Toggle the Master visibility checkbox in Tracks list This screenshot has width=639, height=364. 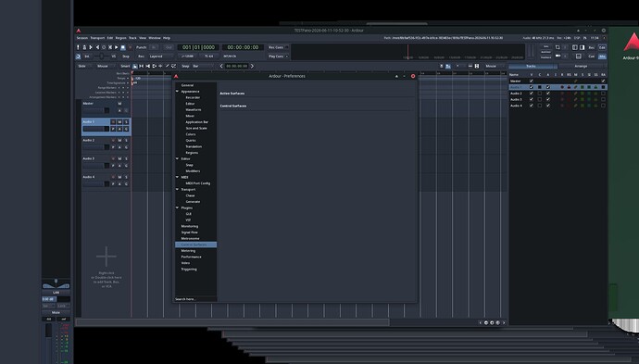pyautogui.click(x=531, y=82)
